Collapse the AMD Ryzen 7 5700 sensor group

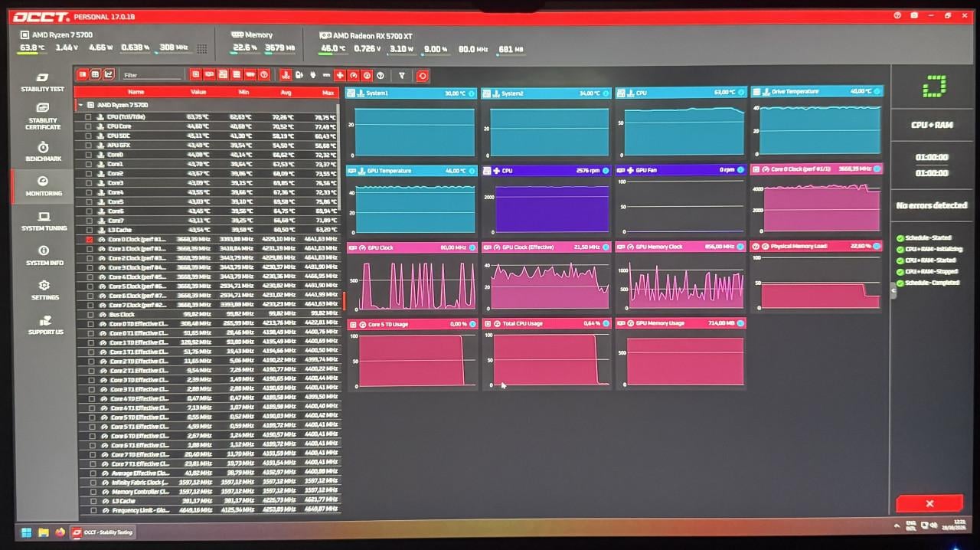tap(80, 105)
